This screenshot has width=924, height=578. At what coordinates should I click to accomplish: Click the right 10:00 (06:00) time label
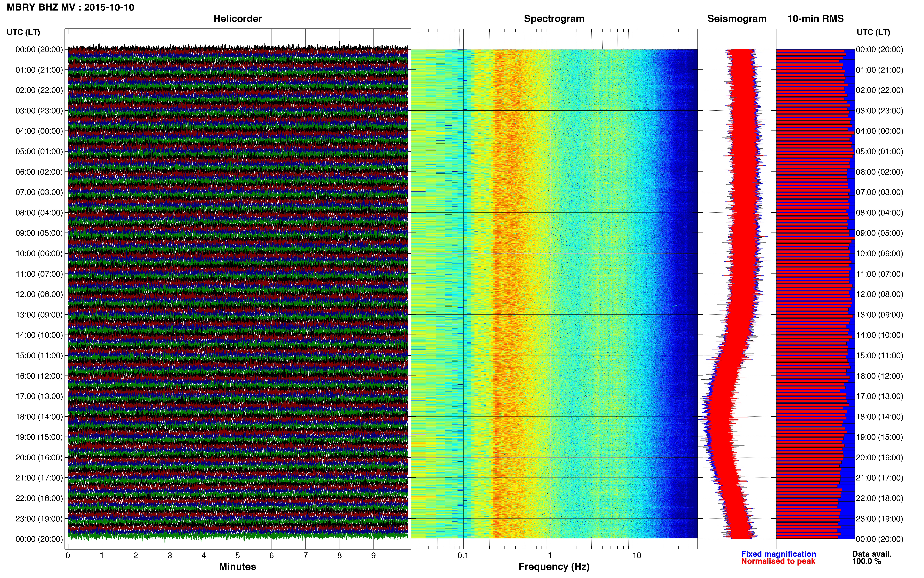[880, 253]
